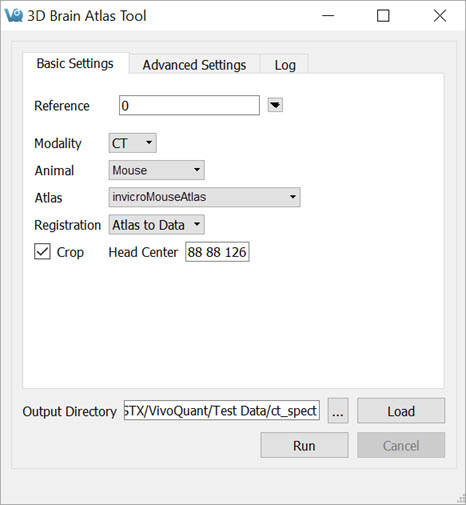
Task: Open the Registration Atlas to Data dropdown
Action: tap(157, 225)
